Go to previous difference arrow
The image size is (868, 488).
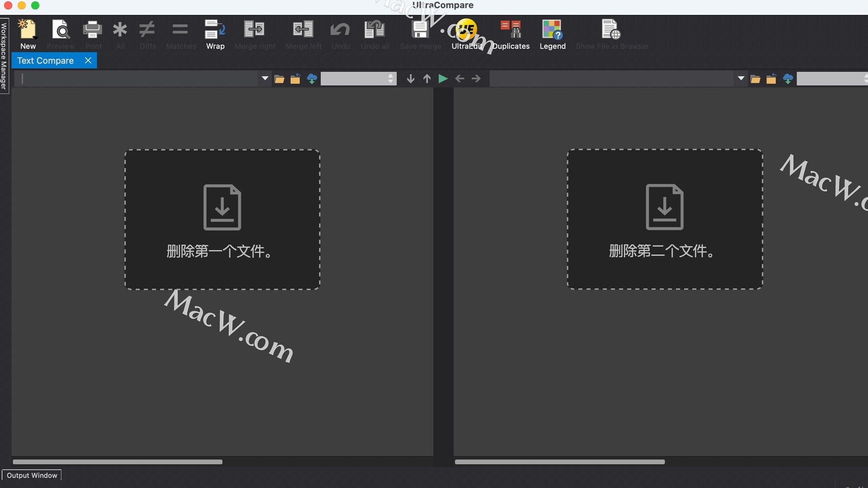click(x=427, y=79)
